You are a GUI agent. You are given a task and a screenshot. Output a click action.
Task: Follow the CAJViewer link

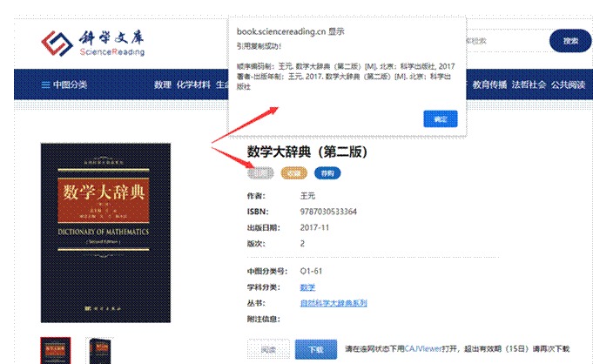pyautogui.click(x=423, y=349)
